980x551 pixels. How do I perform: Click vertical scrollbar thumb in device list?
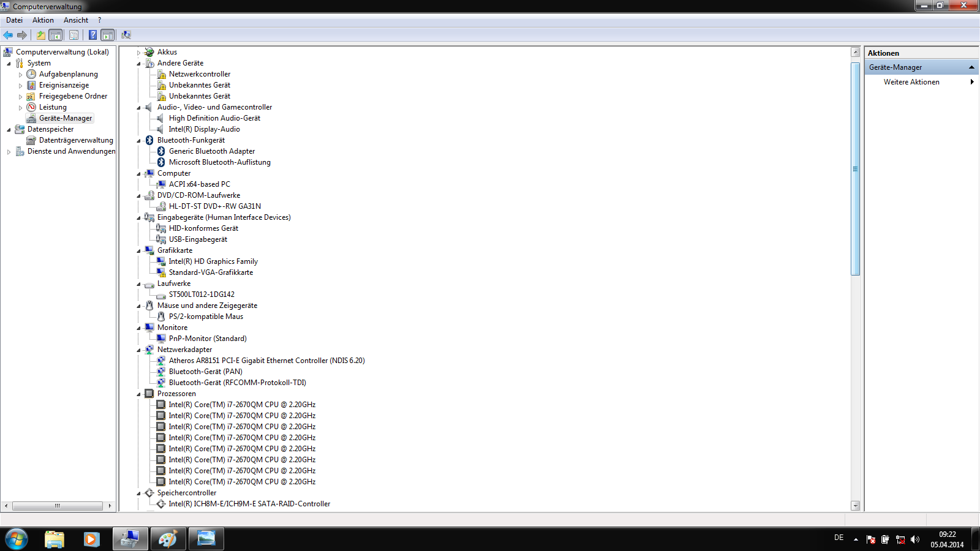click(x=856, y=169)
